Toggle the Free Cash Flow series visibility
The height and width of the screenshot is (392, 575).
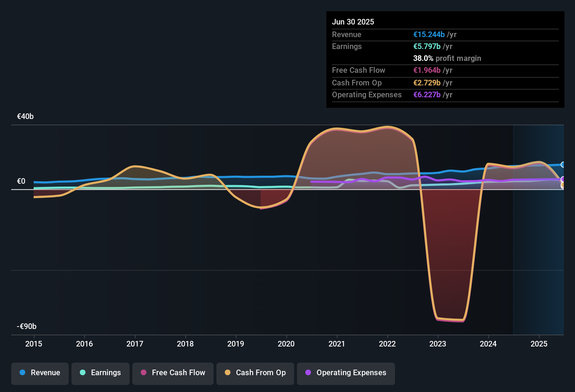click(x=173, y=373)
